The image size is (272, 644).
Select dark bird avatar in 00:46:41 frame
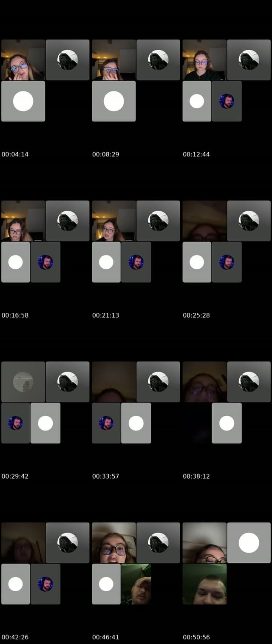[x=158, y=543]
